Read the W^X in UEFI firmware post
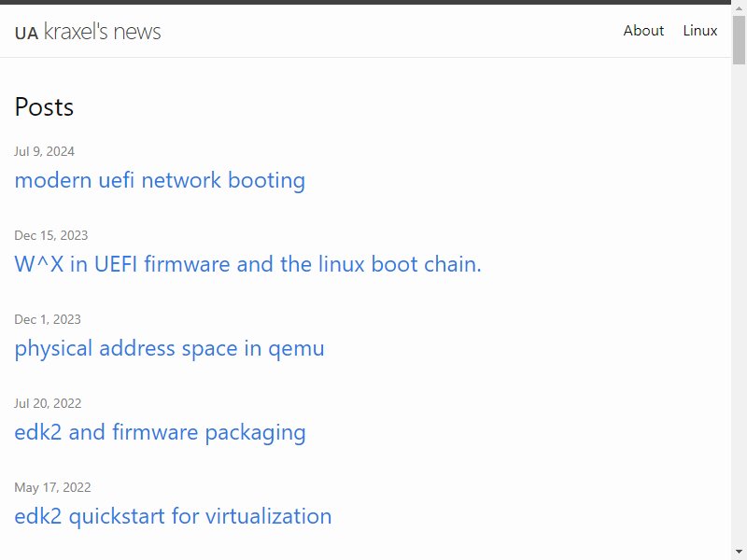The height and width of the screenshot is (560, 747). point(247,264)
